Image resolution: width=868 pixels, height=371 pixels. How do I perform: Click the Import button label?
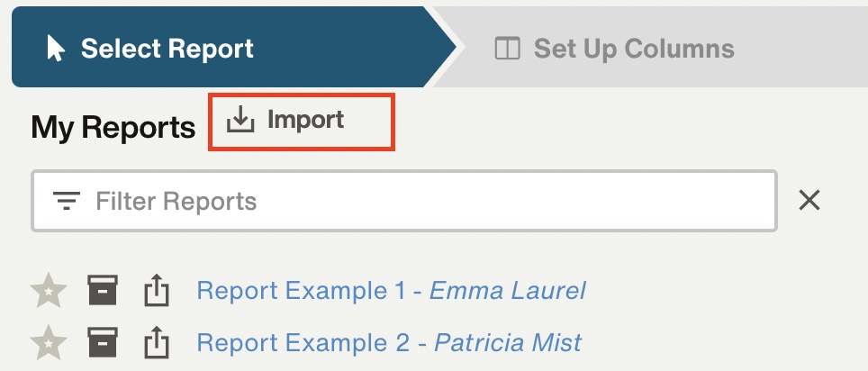click(305, 120)
